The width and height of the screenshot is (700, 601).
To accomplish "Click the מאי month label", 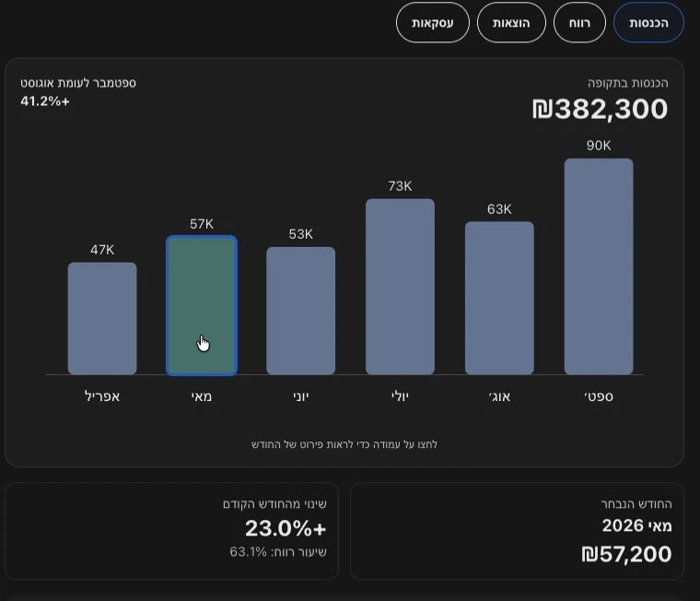I will 202,396.
